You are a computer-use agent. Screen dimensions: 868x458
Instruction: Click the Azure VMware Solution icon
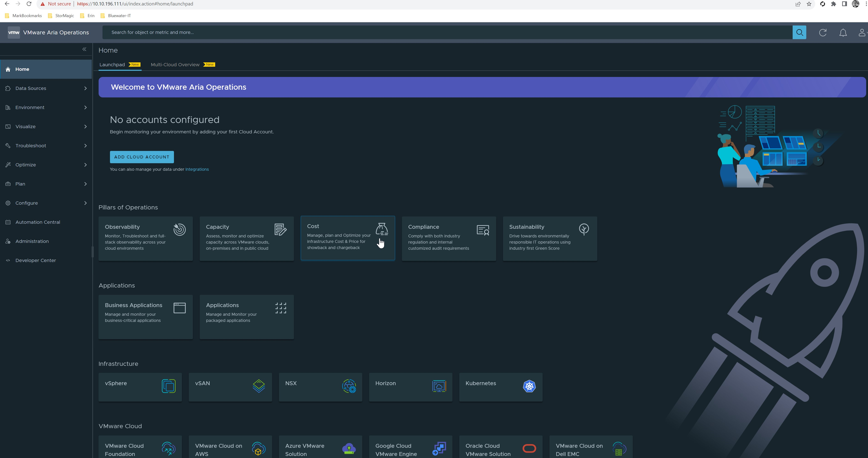coord(349,449)
